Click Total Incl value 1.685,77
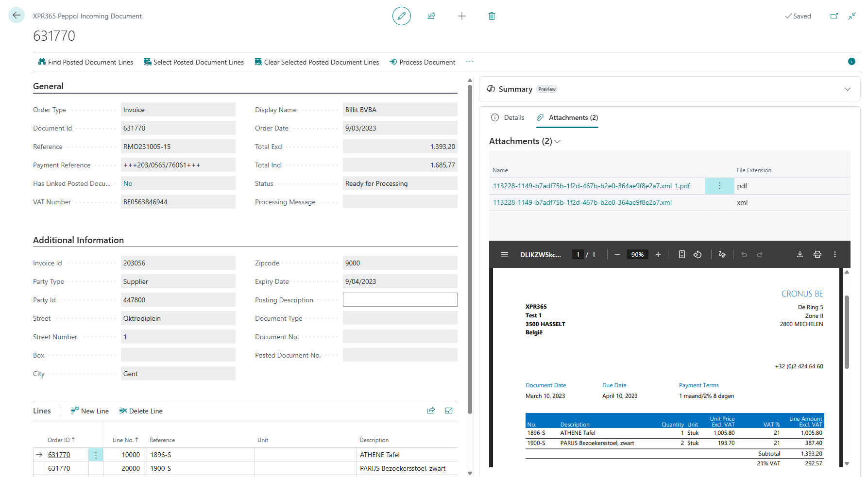 coord(400,165)
